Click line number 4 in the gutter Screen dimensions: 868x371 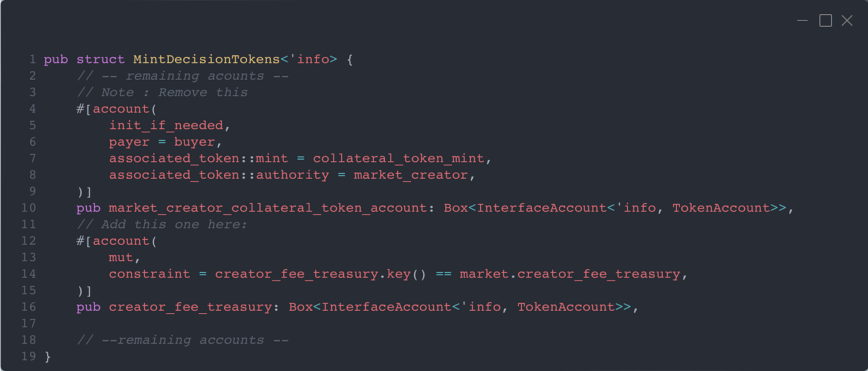coord(32,109)
